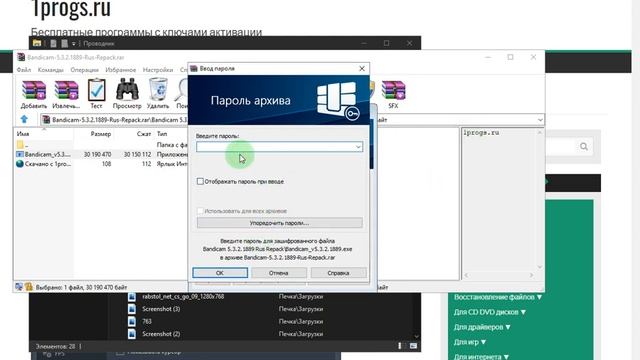Maximize the WinRAR archive window
640x360 pixels.
[510, 57]
